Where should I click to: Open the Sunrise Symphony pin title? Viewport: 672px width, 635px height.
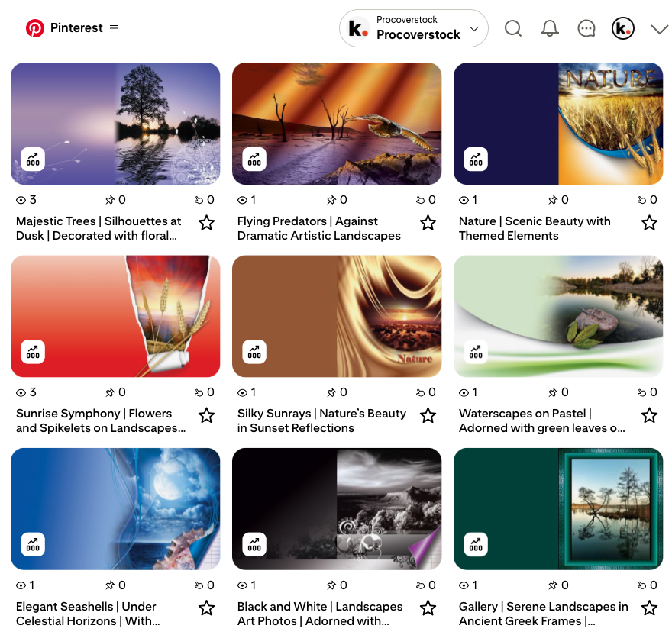pos(100,421)
